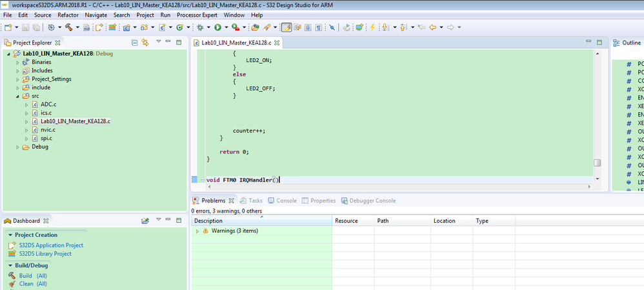644x290 pixels.
Task: Click the editor vertical scrollbar thumb
Action: (x=597, y=163)
